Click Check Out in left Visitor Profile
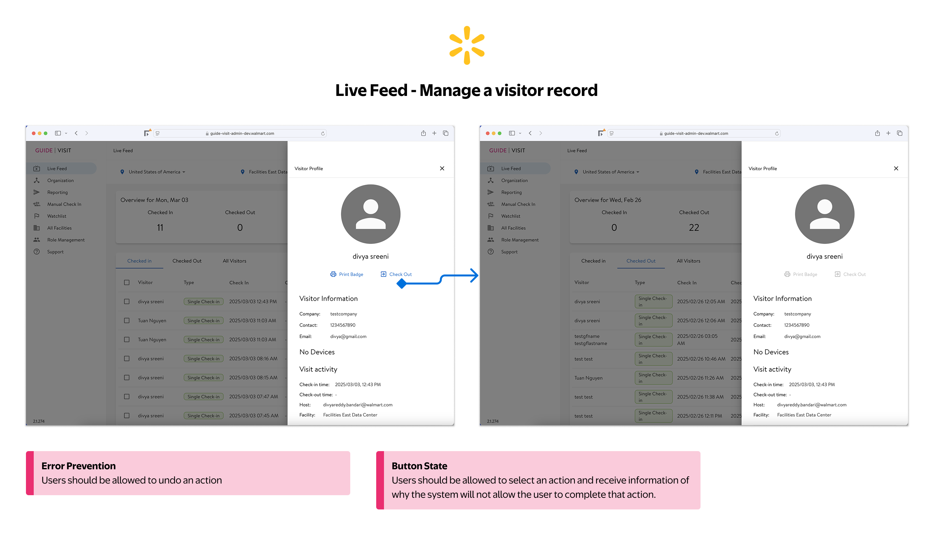This screenshot has height=560, width=934. [x=396, y=274]
